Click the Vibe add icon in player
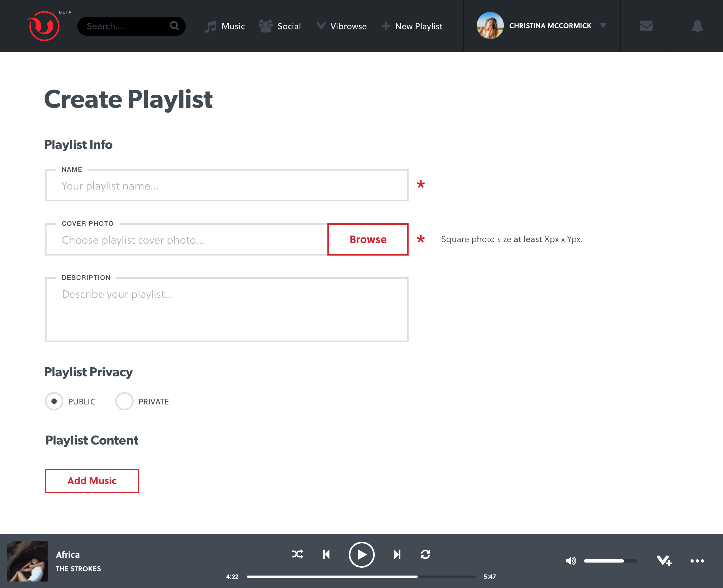This screenshot has width=723, height=588. 664,561
